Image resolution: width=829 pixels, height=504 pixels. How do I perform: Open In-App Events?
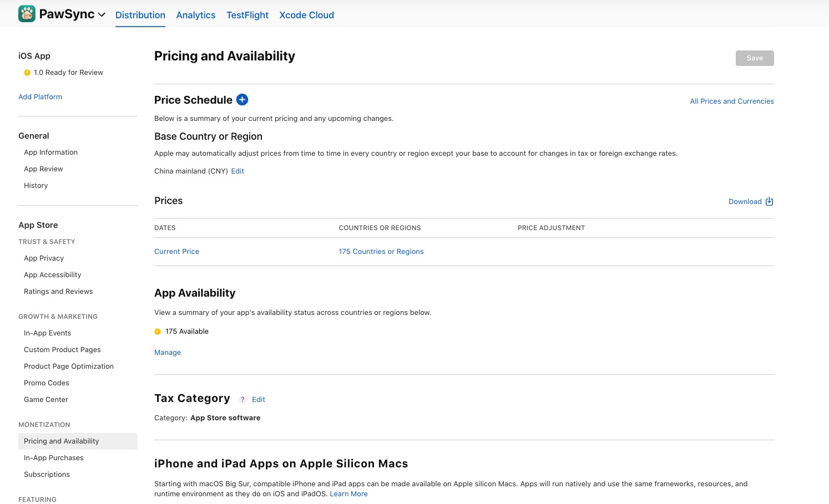coord(47,333)
